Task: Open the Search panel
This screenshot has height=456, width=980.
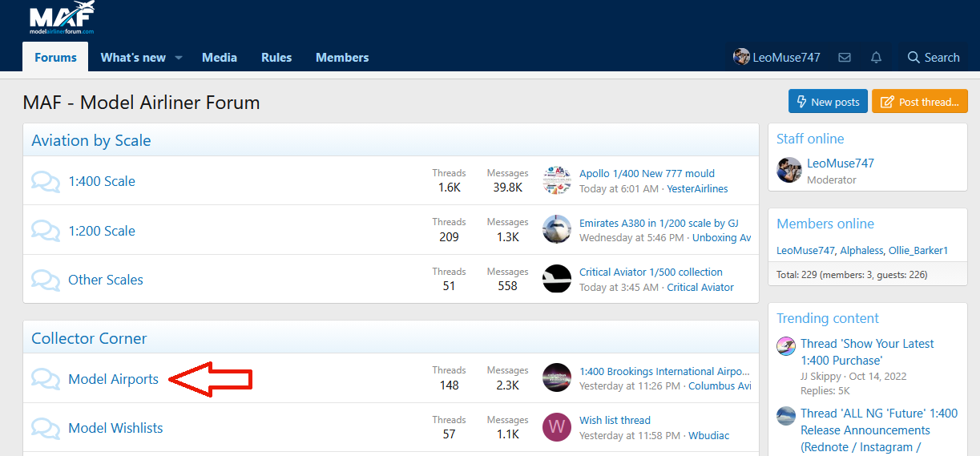Action: [933, 58]
